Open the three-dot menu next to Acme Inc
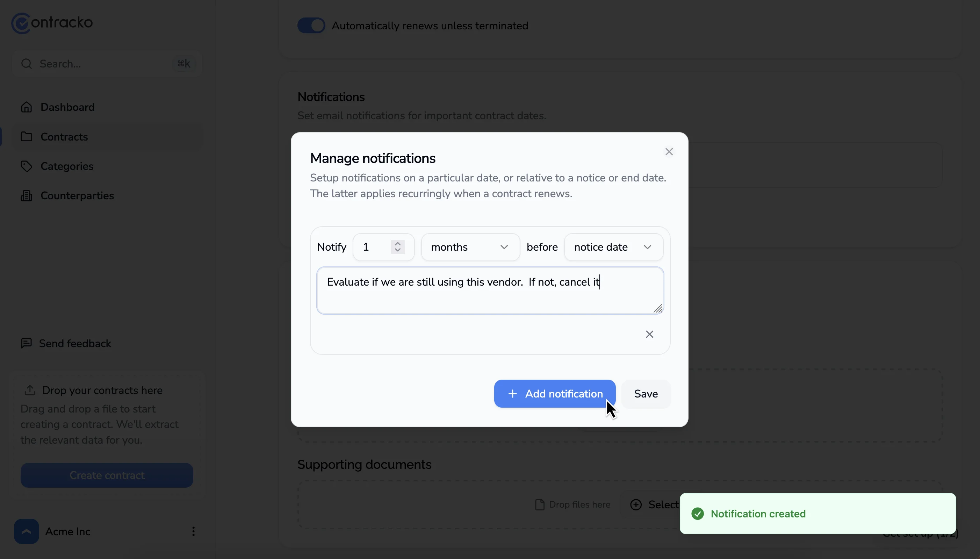This screenshot has height=559, width=980. [x=193, y=531]
